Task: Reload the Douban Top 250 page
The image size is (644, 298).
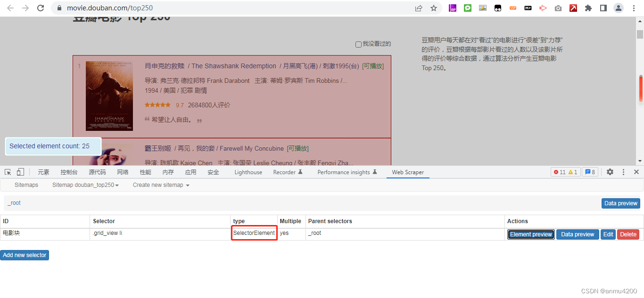Action: click(x=41, y=8)
